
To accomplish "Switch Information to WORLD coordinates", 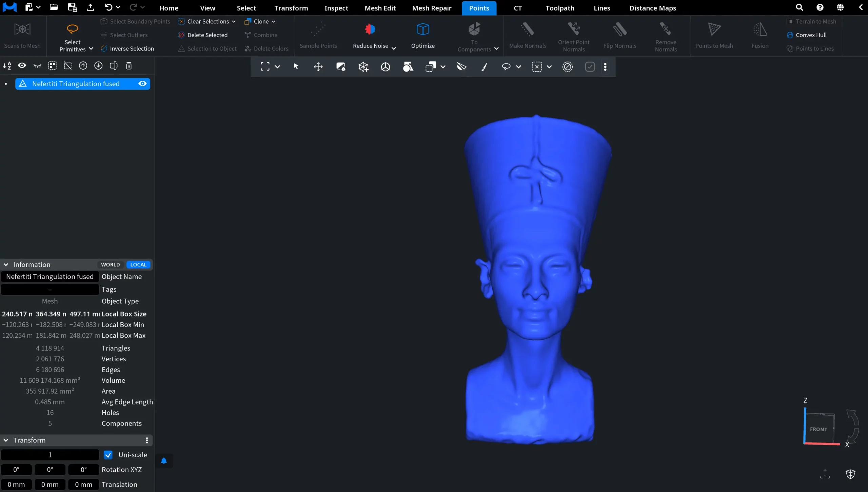I will coord(111,265).
